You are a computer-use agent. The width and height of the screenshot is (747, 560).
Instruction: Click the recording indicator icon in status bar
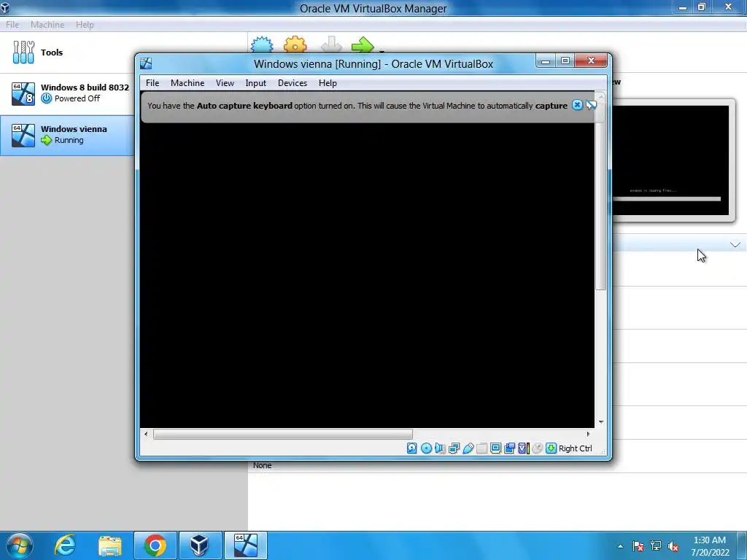point(509,448)
